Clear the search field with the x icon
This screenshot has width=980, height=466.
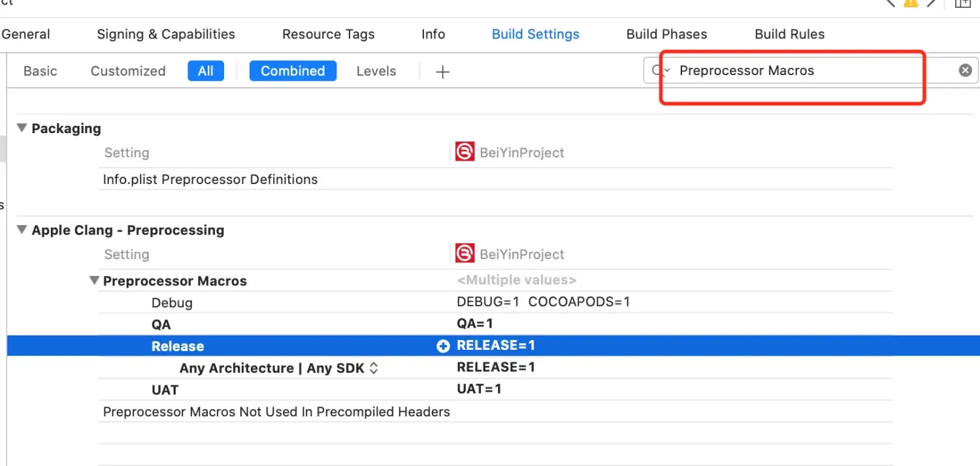[x=965, y=70]
